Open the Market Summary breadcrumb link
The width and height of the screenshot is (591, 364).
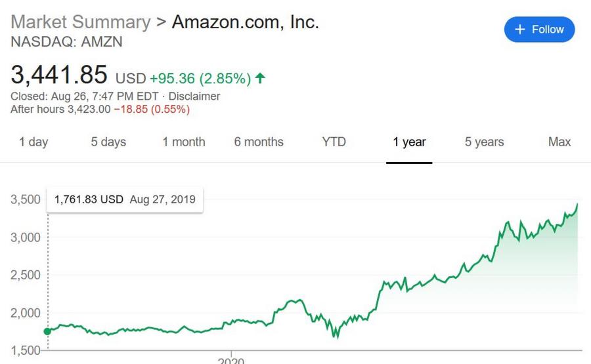[81, 22]
